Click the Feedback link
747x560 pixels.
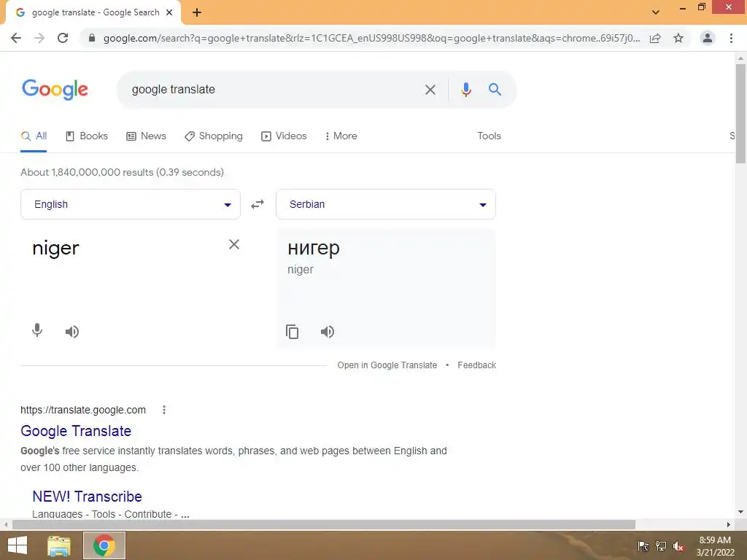coord(477,365)
